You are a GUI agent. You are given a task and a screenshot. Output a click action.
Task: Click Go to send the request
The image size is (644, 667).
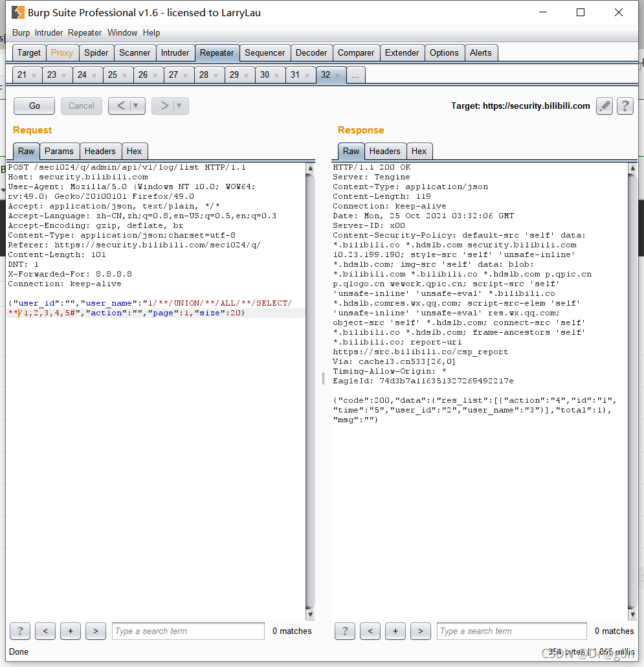click(x=34, y=106)
